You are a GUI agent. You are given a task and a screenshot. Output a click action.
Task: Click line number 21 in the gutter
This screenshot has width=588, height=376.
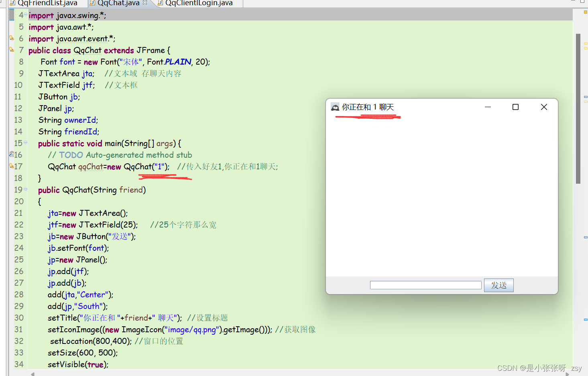(18, 213)
